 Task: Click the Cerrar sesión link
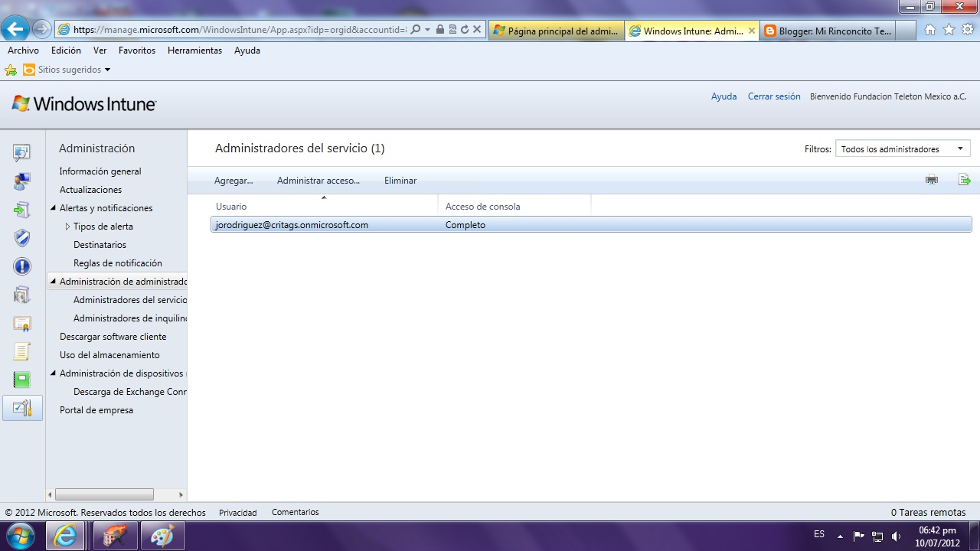pyautogui.click(x=774, y=96)
